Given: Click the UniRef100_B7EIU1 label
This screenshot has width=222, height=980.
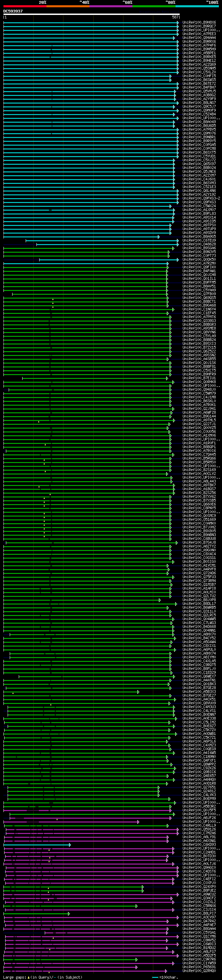Looking at the screenshot, I should [199, 378].
